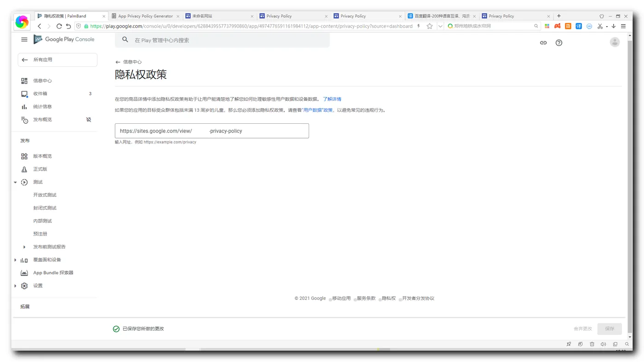Click the 测试 play-circle icon
Image resolution: width=644 pixels, height=362 pixels.
[24, 182]
